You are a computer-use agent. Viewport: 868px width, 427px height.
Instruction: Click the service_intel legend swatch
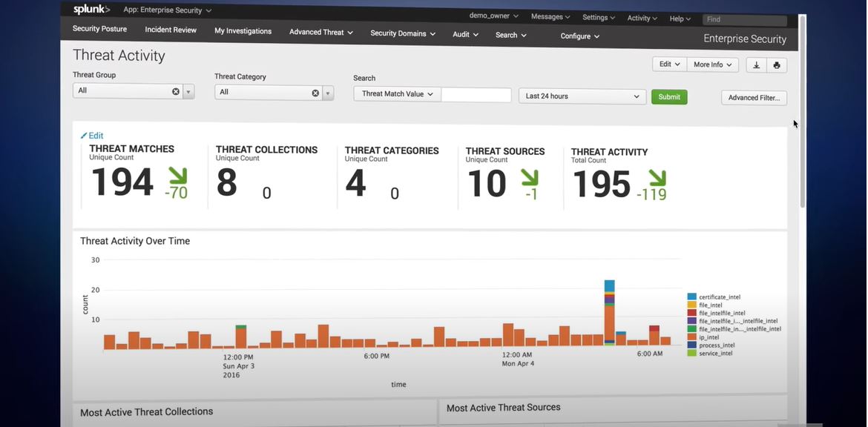(691, 353)
